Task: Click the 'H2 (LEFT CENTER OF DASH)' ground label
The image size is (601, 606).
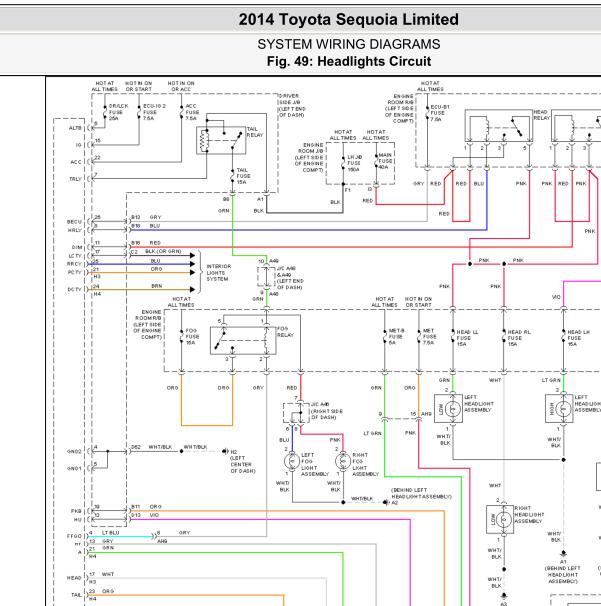Action: 243,461
